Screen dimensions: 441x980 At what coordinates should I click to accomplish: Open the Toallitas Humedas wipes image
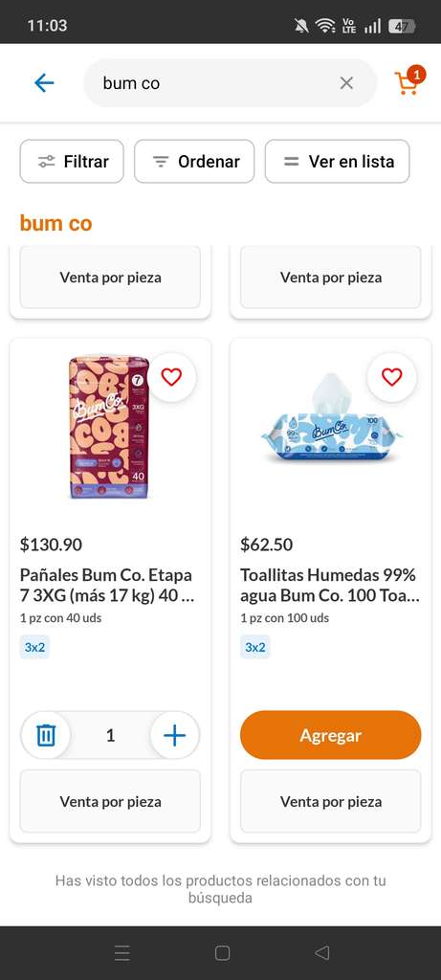point(331,419)
